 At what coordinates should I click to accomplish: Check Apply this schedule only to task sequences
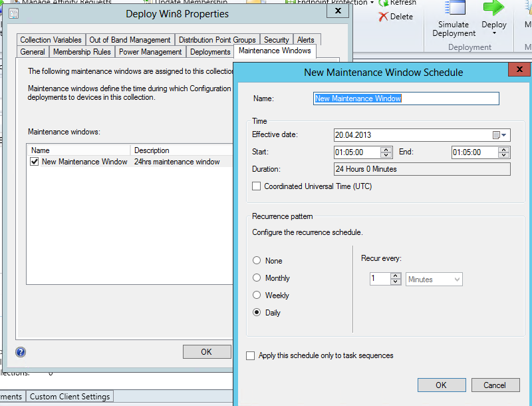pyautogui.click(x=251, y=355)
